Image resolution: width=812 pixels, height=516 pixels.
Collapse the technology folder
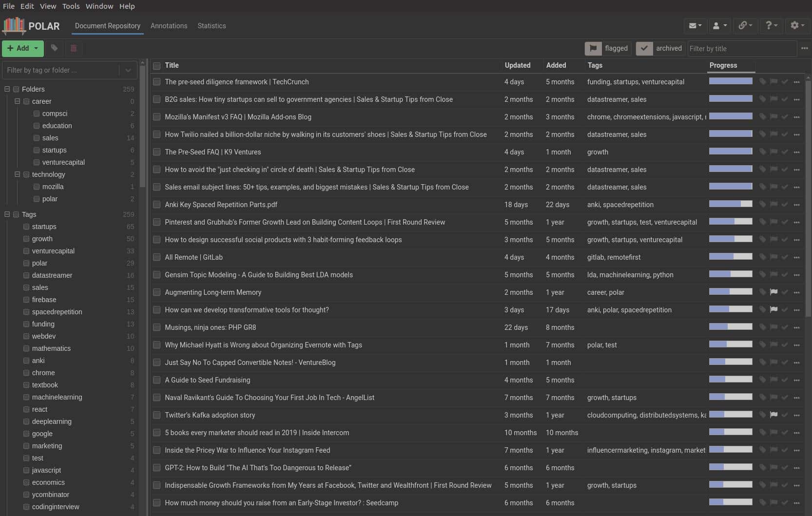click(17, 174)
